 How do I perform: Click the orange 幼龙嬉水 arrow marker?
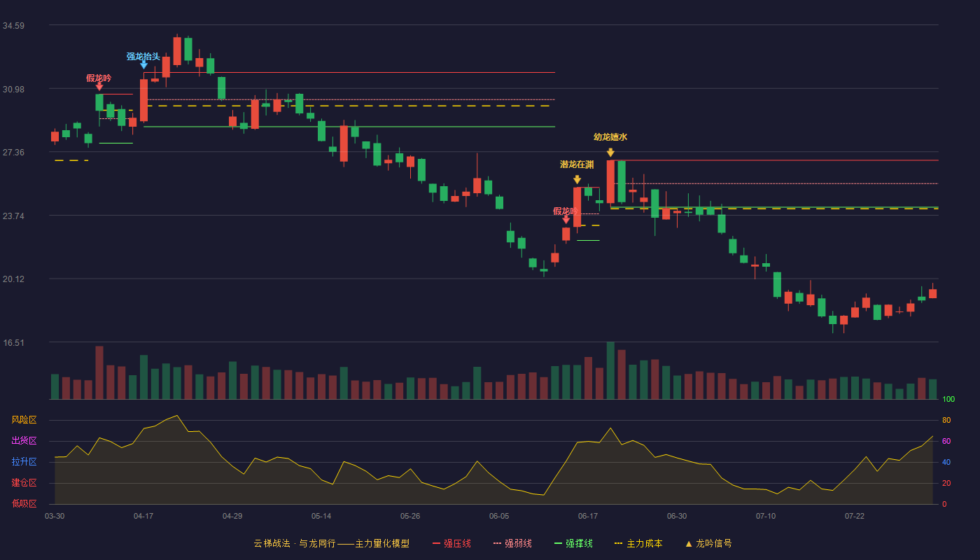[x=610, y=153]
